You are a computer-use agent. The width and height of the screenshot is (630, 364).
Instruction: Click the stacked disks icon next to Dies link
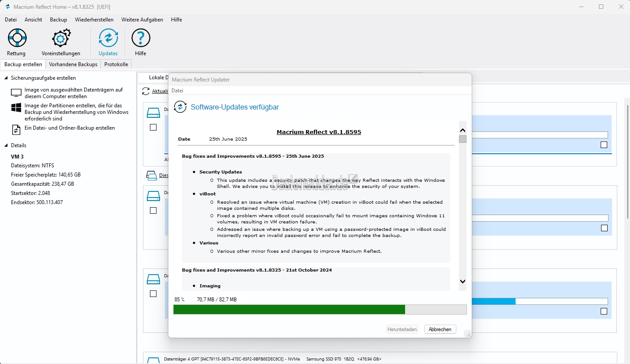pos(151,176)
